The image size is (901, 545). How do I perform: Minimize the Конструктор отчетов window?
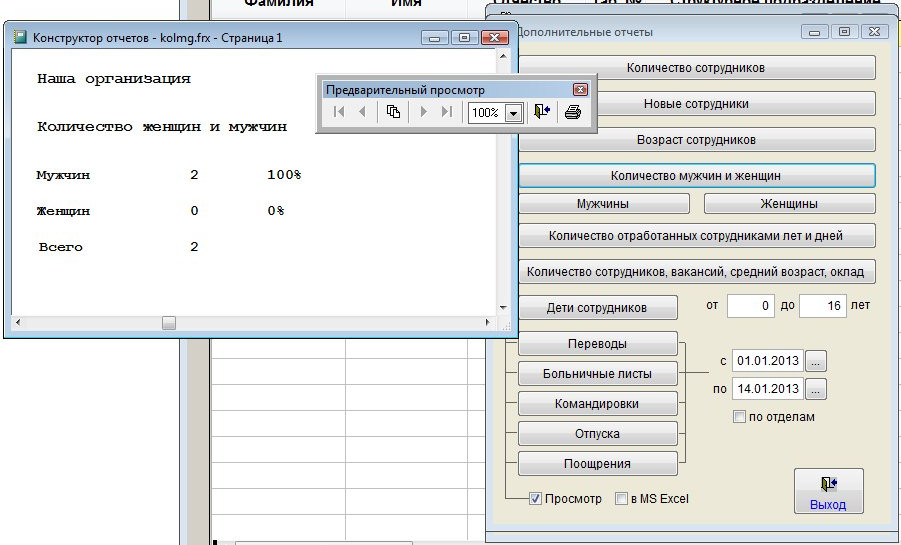tap(434, 38)
